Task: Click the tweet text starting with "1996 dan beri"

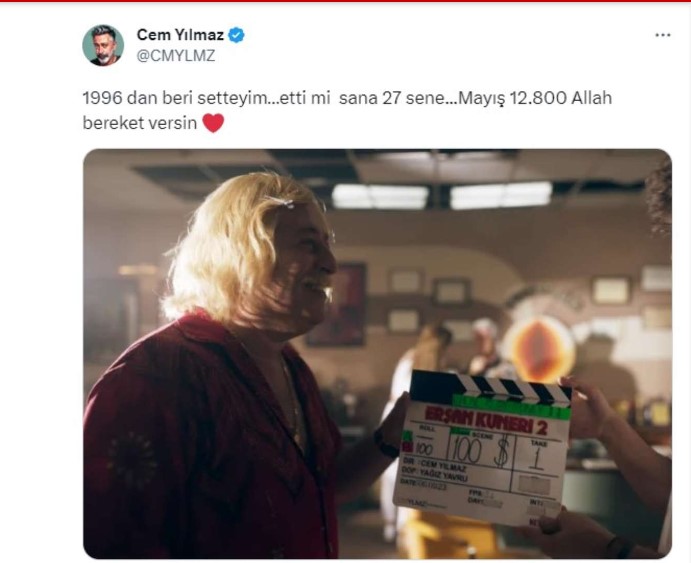Action: (347, 110)
